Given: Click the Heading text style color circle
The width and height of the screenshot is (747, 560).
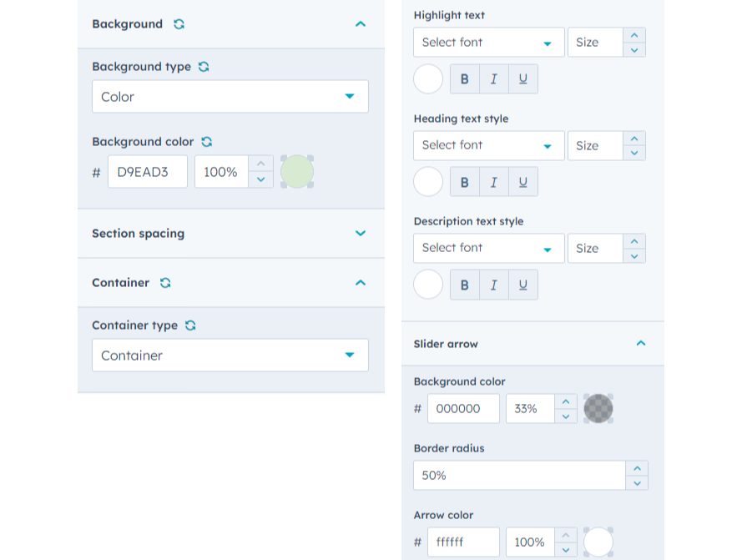Looking at the screenshot, I should click(x=428, y=181).
